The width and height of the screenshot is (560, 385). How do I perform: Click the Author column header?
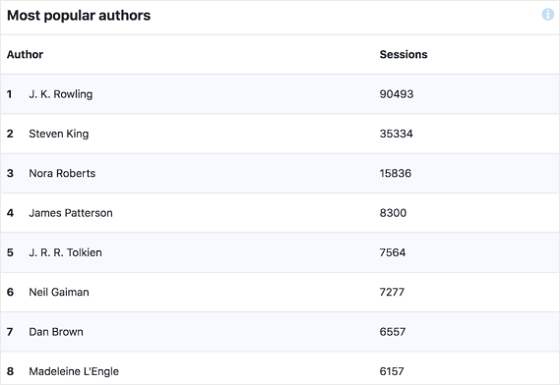click(x=25, y=54)
